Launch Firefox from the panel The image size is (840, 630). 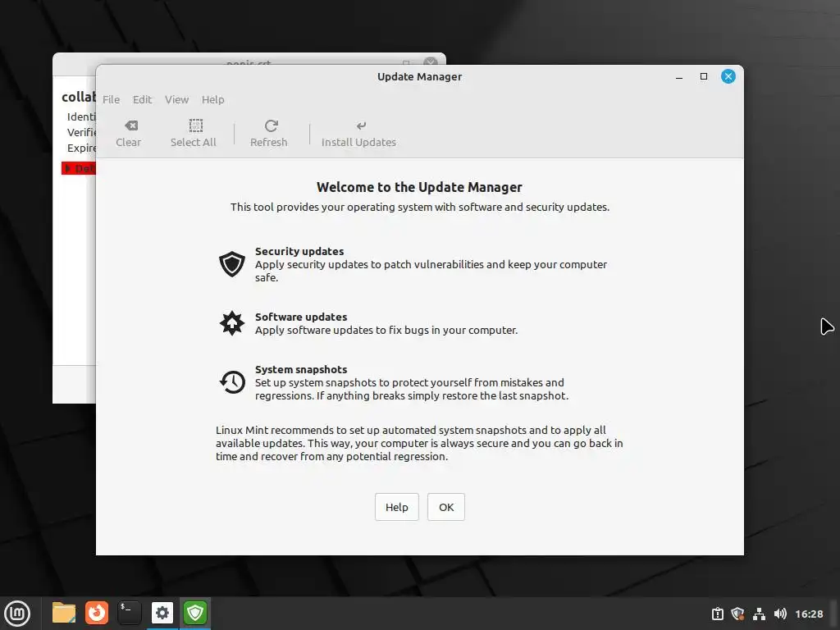97,614
